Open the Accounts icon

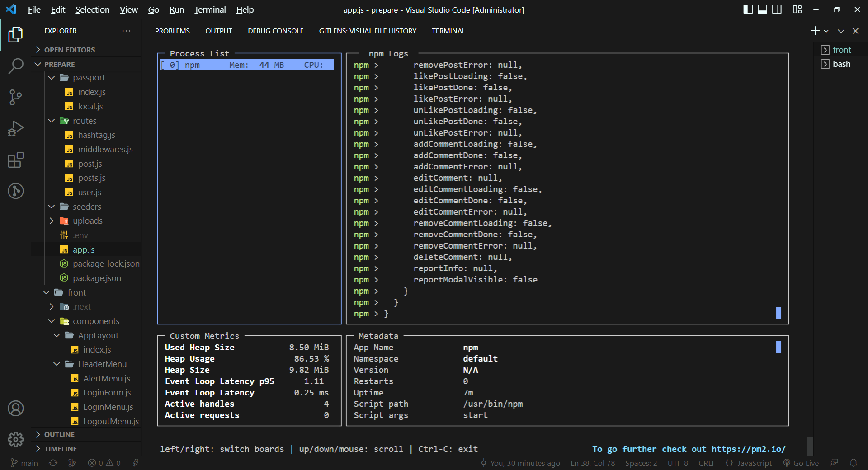tap(15, 409)
